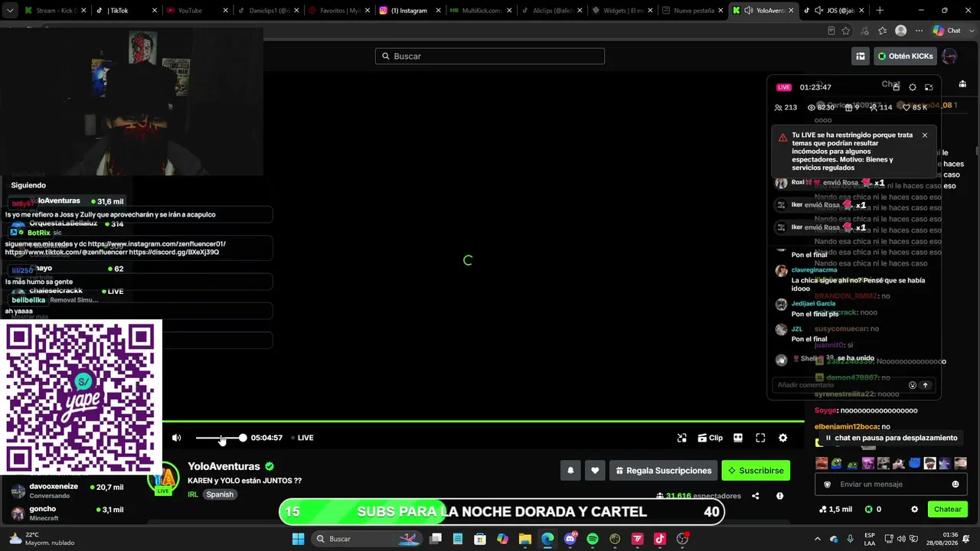Click the 213 viewers icon in LIVE panel
This screenshot has width=980, height=551.
tap(786, 108)
